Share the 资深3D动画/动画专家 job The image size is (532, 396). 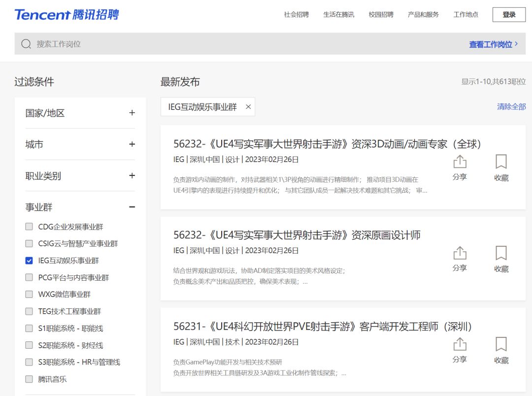point(460,167)
